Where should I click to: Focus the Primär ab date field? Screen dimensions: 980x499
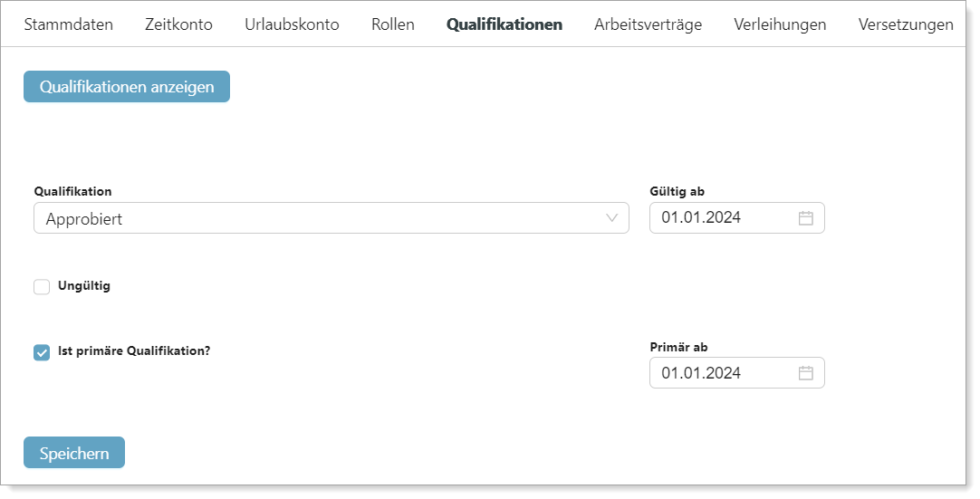pyautogui.click(x=737, y=373)
